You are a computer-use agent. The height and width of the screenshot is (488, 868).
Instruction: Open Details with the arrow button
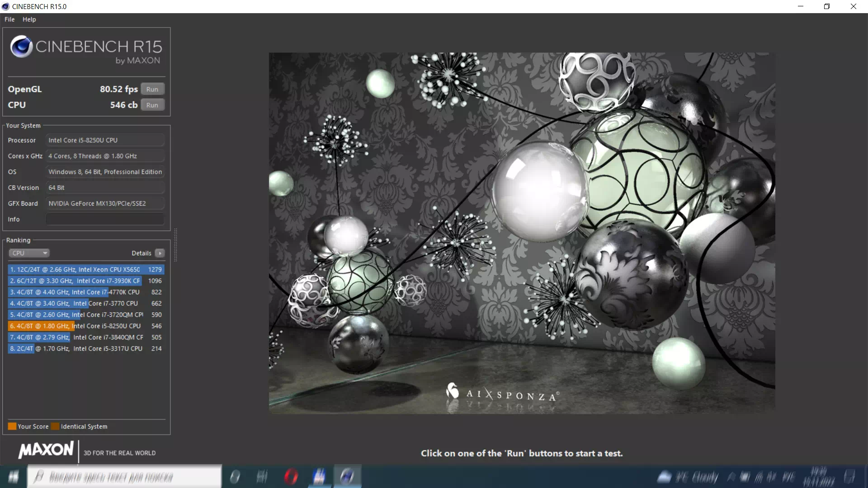160,253
